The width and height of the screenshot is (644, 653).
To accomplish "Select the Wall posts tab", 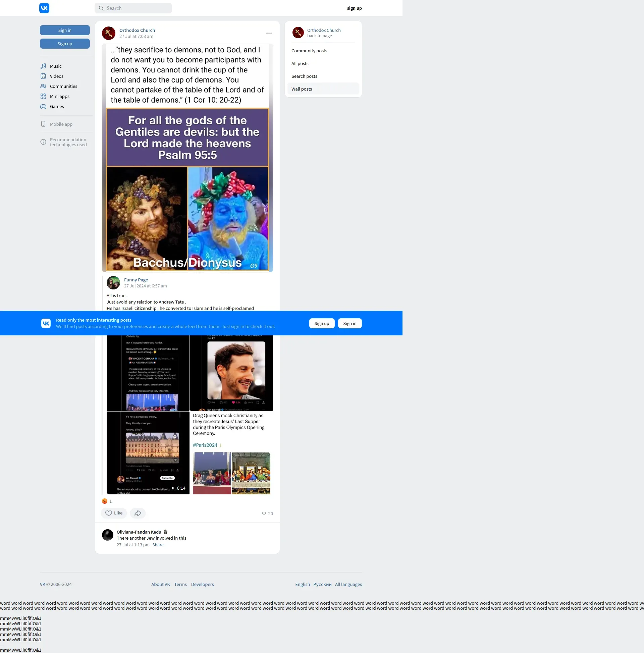I will pos(302,89).
